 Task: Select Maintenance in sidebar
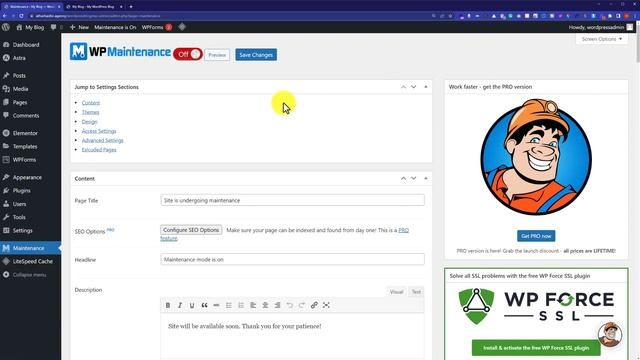pos(30,248)
